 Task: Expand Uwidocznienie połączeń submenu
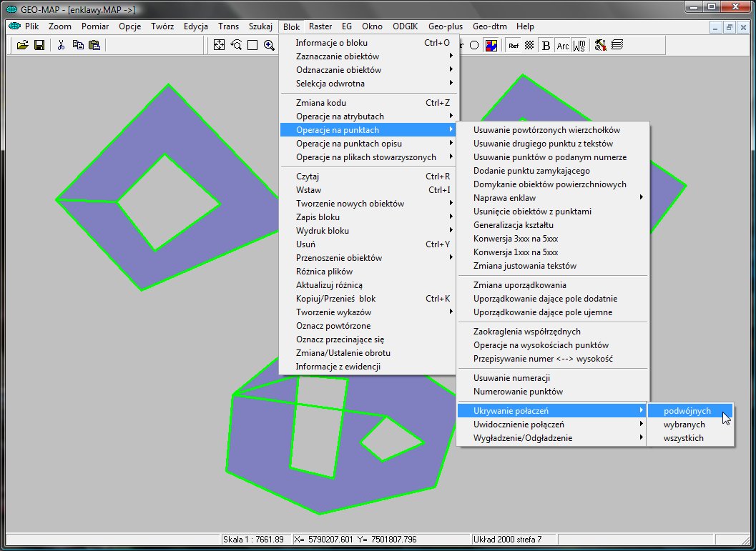click(553, 425)
